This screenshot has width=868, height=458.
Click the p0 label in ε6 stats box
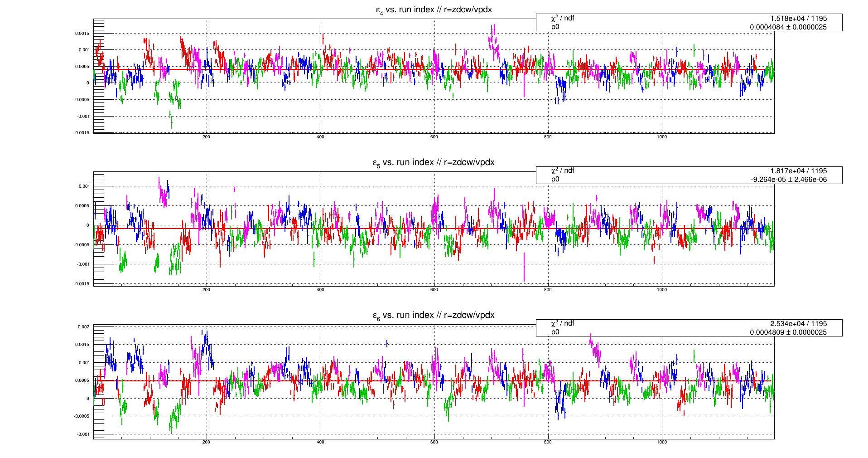[555, 332]
